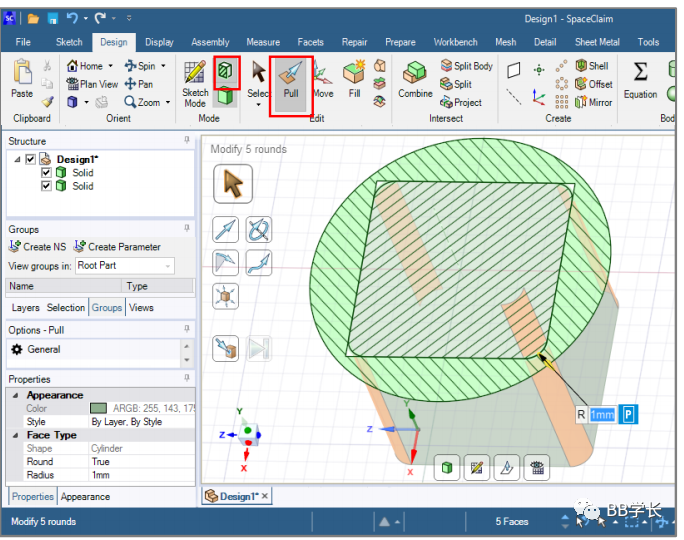Click the Redo arrow
Screen dimensions: 684x540
click(x=100, y=18)
